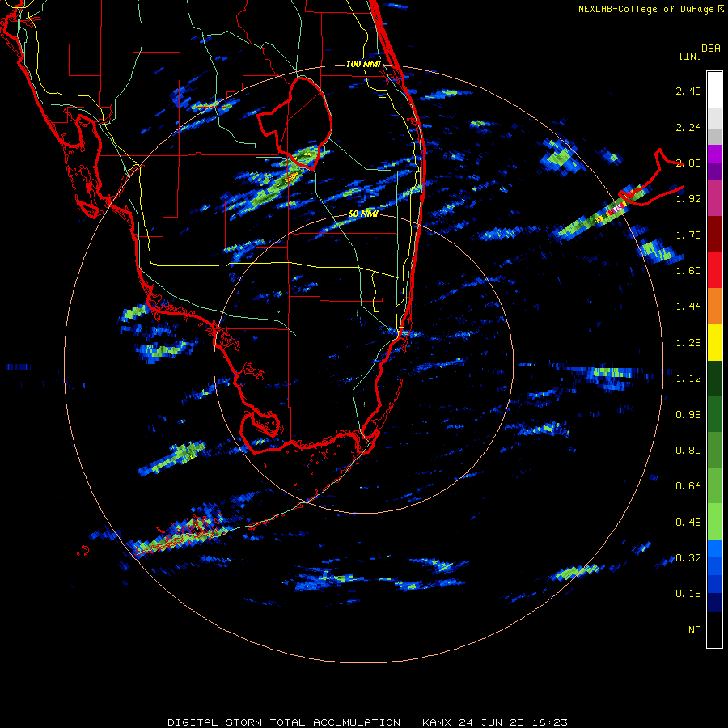Click the ND legend label
The height and width of the screenshot is (728, 728).
(x=695, y=630)
